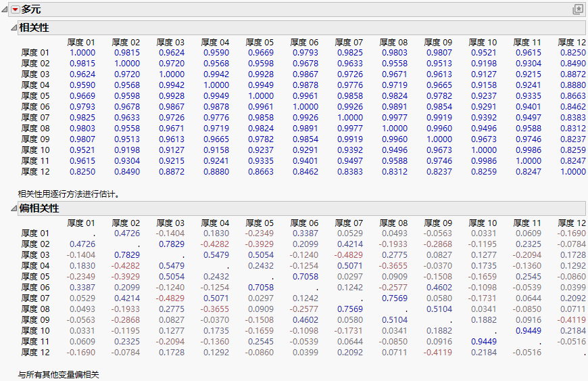The width and height of the screenshot is (588, 381).
Task: Click the 0.9977 value in the 厚度 07 row
Action: pyautogui.click(x=393, y=117)
